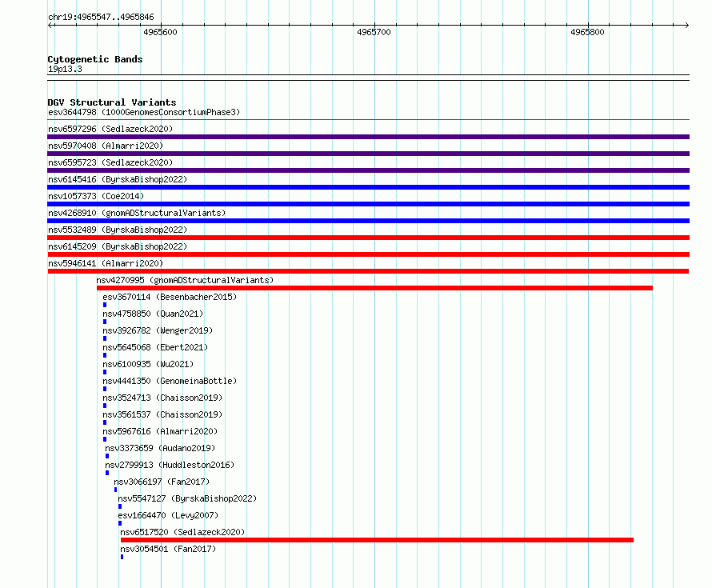
Task: Click the 19p13.3 band label
Action: click(65, 69)
